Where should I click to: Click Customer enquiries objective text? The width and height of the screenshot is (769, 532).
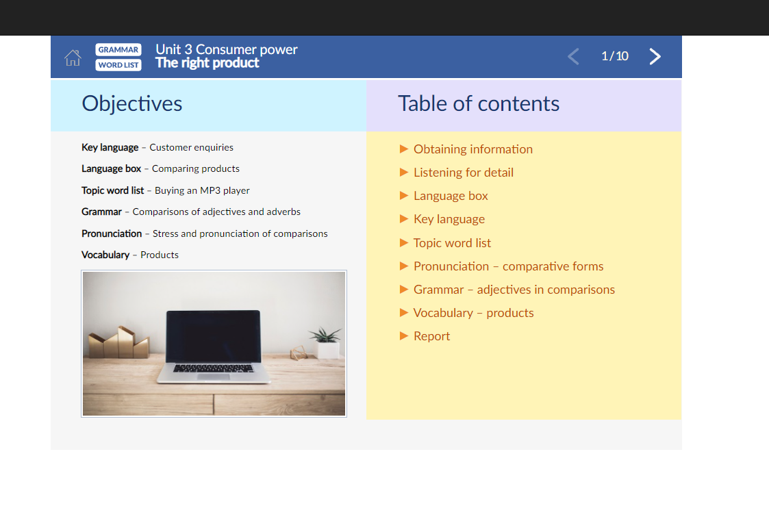pyautogui.click(x=191, y=148)
